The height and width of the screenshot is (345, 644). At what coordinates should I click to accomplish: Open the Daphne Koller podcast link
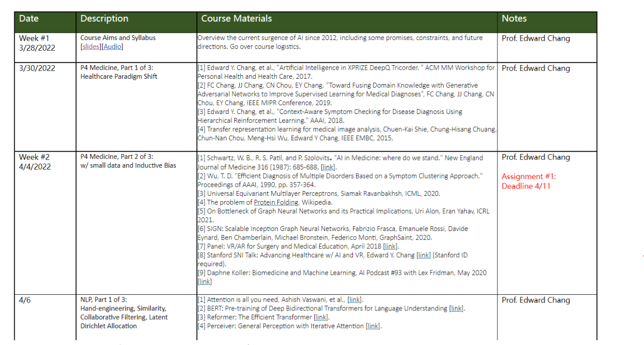pos(205,281)
